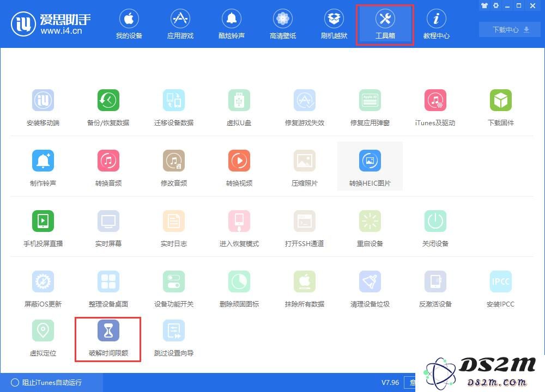Image resolution: width=545 pixels, height=392 pixels.
Task: Open 屏蔽iOS更新 tool
Action: (x=43, y=289)
